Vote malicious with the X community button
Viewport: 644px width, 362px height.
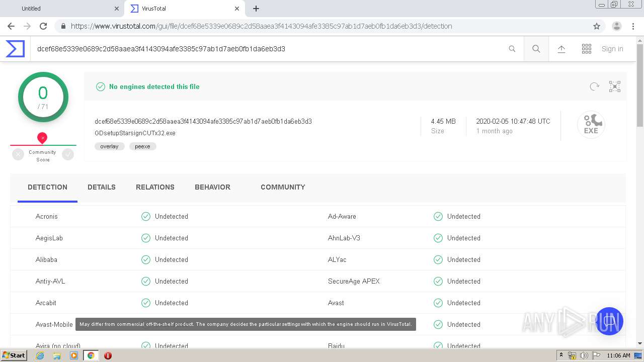pos(18,155)
